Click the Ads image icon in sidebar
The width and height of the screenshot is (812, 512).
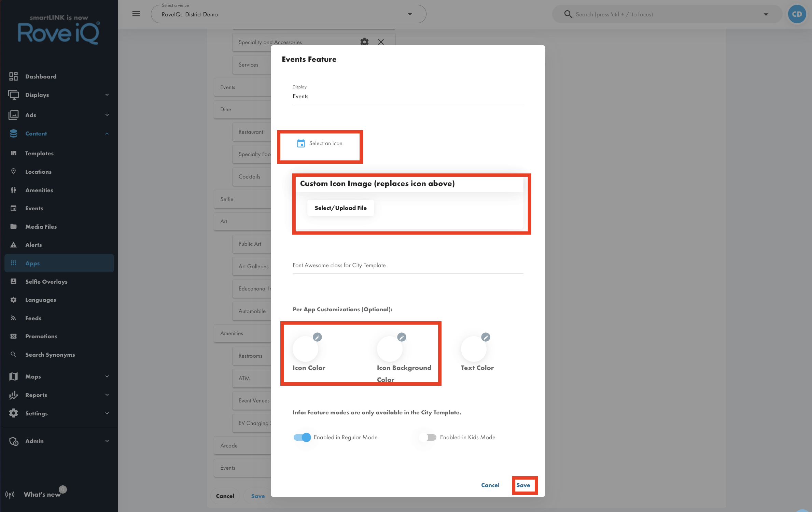[x=13, y=115]
